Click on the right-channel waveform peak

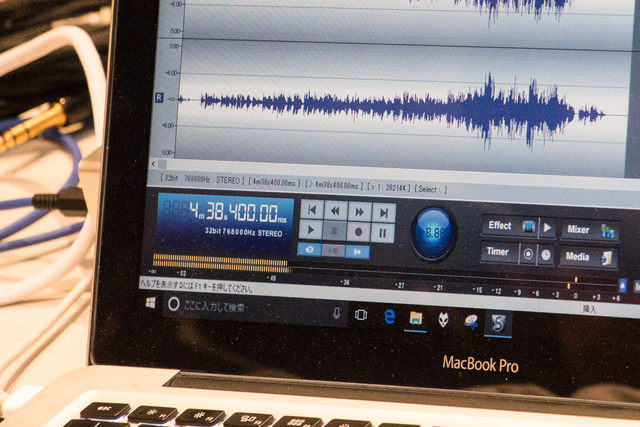[x=488, y=108]
